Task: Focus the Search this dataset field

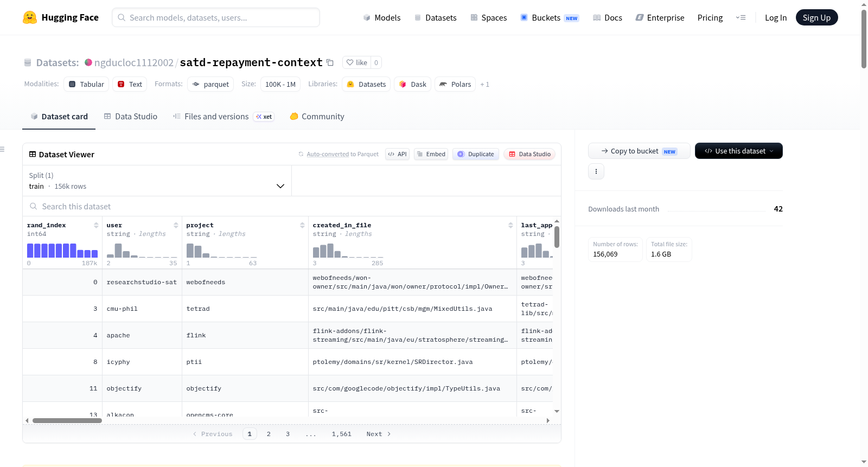Action: [x=292, y=207]
